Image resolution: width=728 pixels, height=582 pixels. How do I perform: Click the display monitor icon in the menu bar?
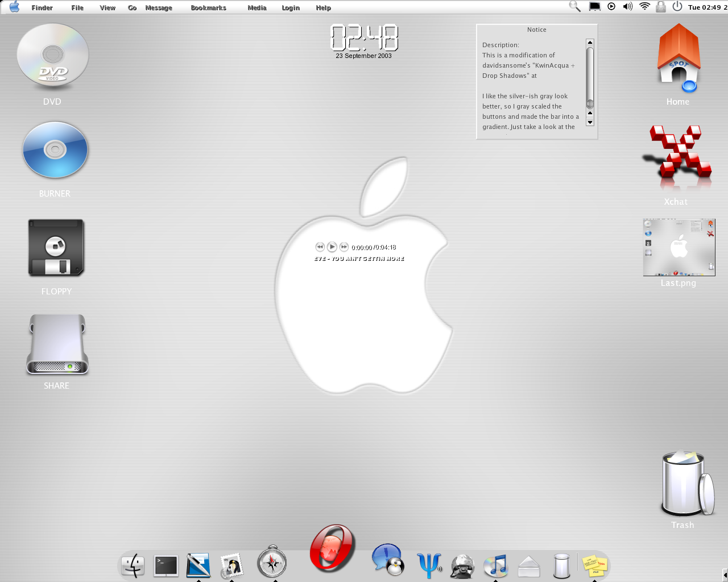pyautogui.click(x=594, y=7)
